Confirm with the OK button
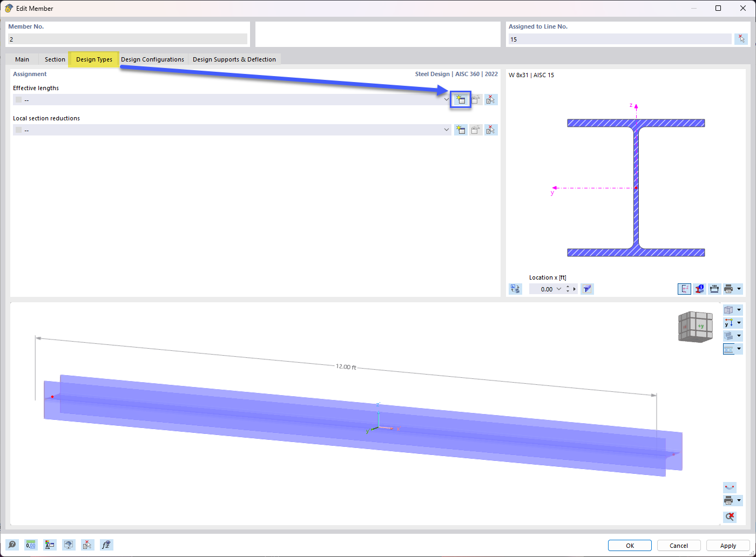 (630, 546)
